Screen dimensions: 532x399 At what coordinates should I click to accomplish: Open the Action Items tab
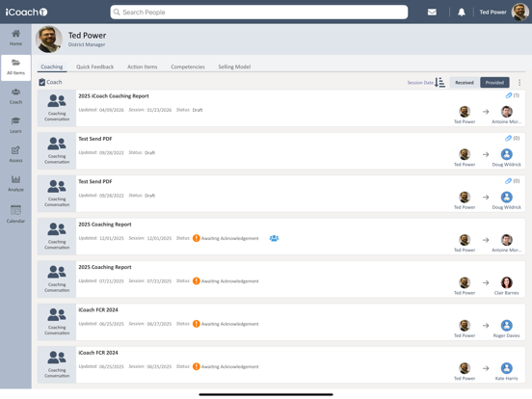143,66
